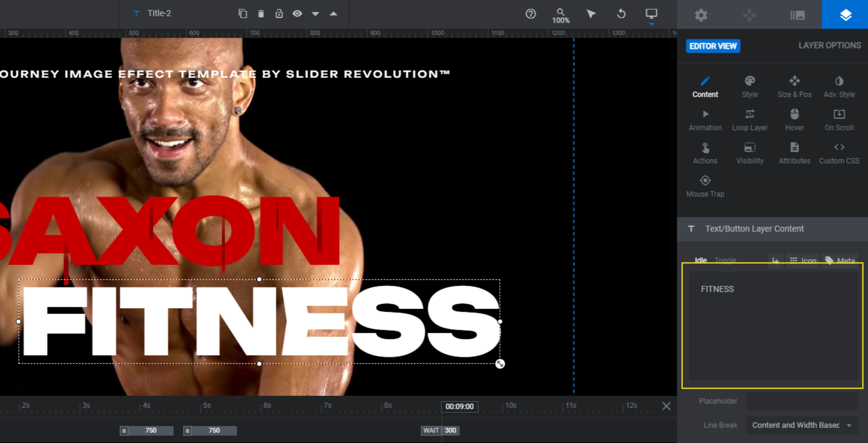This screenshot has height=443, width=868.
Task: Duplicate the Title-2 layer
Action: coord(243,13)
